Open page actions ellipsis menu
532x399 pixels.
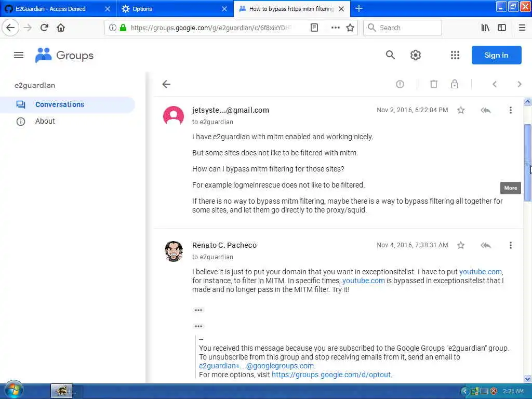(335, 28)
